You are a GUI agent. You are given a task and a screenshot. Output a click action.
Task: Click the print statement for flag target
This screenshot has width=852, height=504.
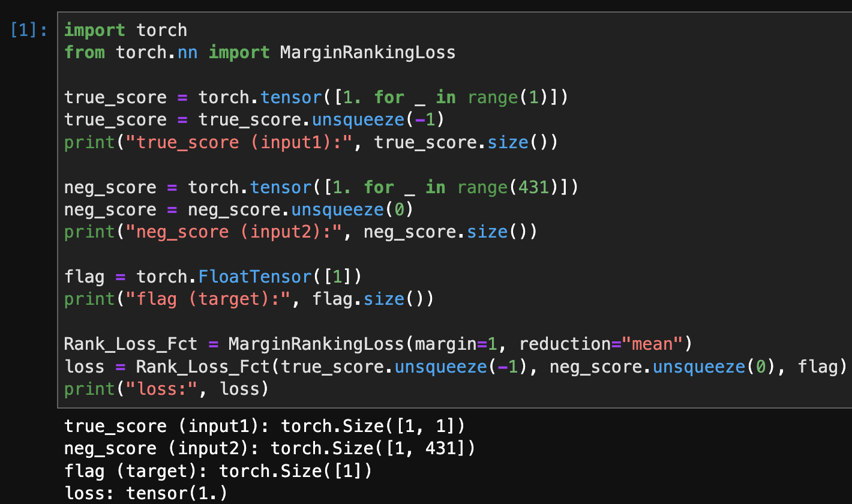(x=248, y=298)
